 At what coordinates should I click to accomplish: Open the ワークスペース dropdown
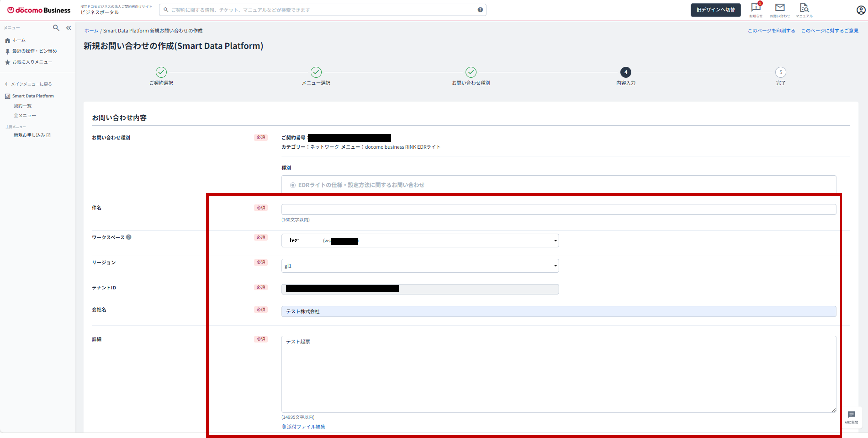(x=420, y=240)
